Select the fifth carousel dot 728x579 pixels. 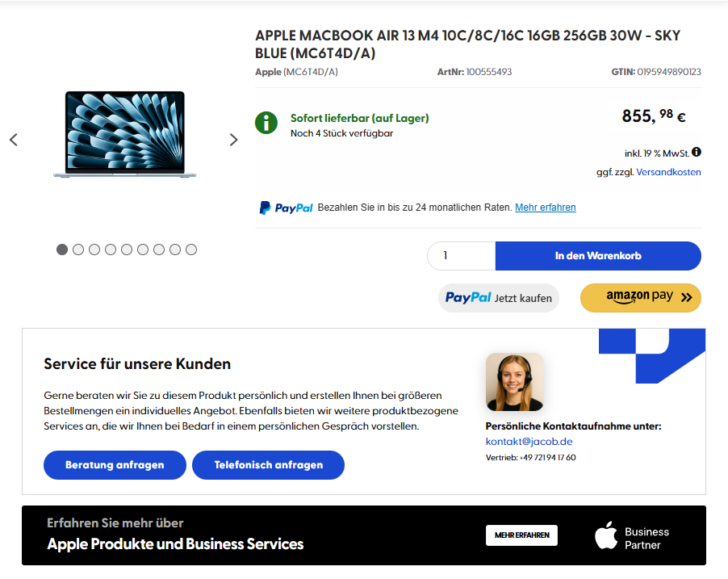[127, 250]
